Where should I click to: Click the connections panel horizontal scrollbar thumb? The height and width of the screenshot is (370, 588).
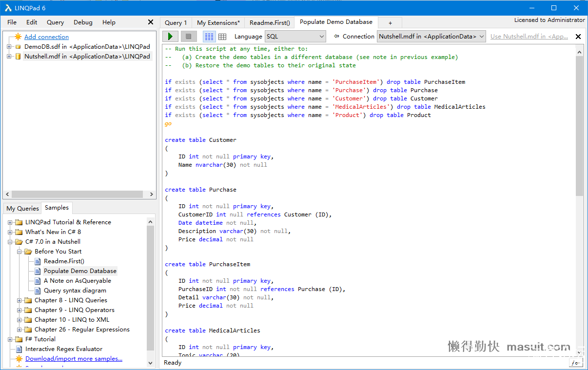point(77,194)
